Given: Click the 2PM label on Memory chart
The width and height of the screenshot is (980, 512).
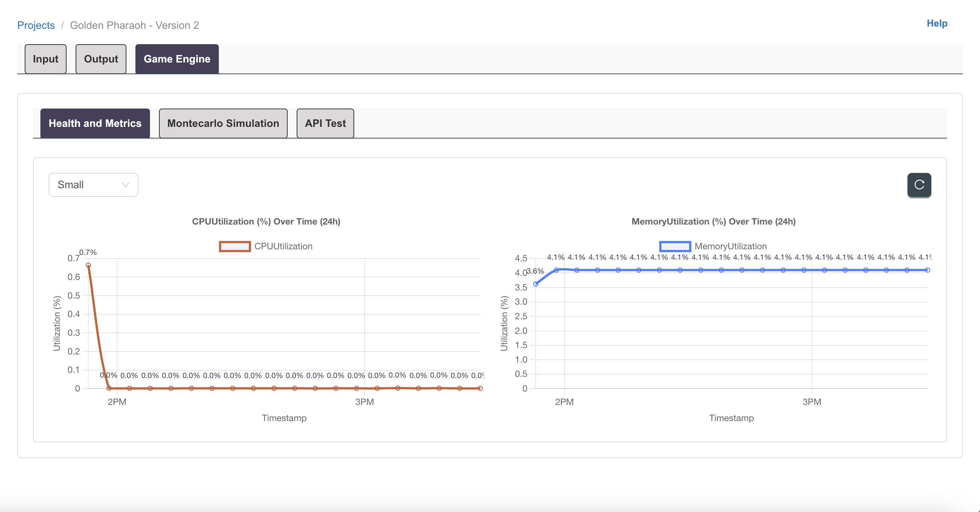Looking at the screenshot, I should pyautogui.click(x=564, y=402).
